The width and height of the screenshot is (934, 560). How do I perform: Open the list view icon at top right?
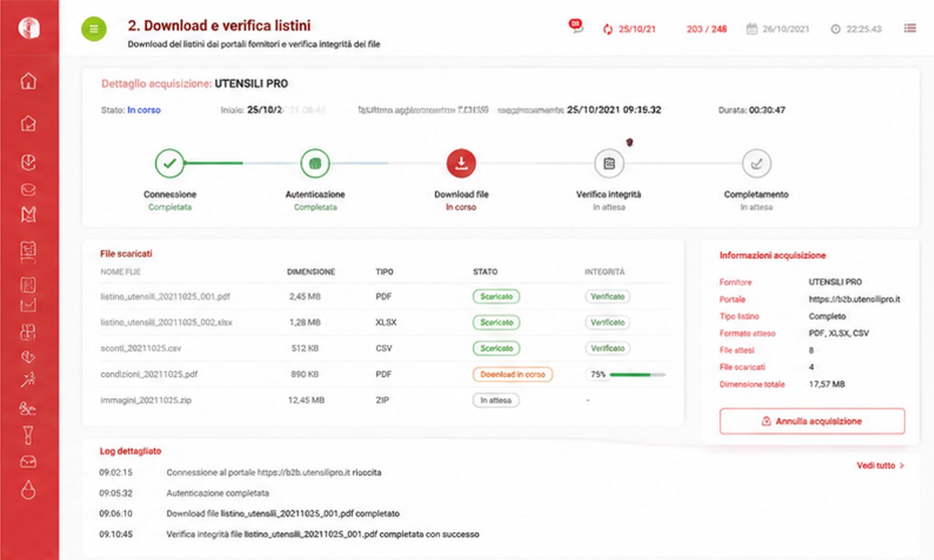coord(909,28)
